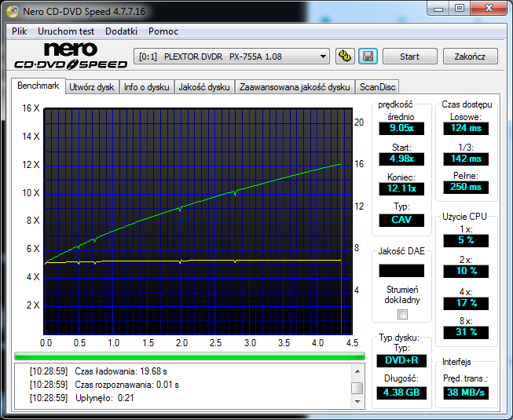Click the Start button

[x=409, y=57]
